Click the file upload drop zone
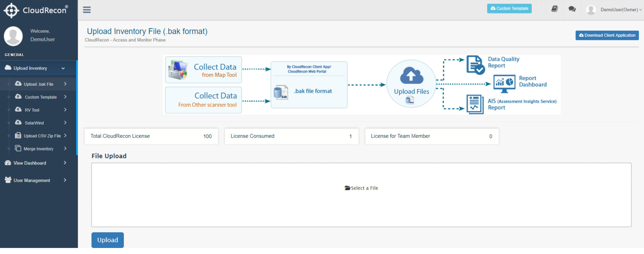This screenshot has width=644, height=254. coord(361,195)
